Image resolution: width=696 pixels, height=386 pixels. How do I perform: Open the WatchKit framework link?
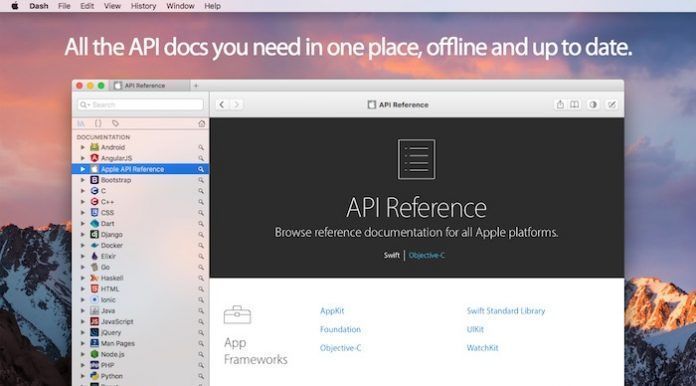pyautogui.click(x=482, y=348)
